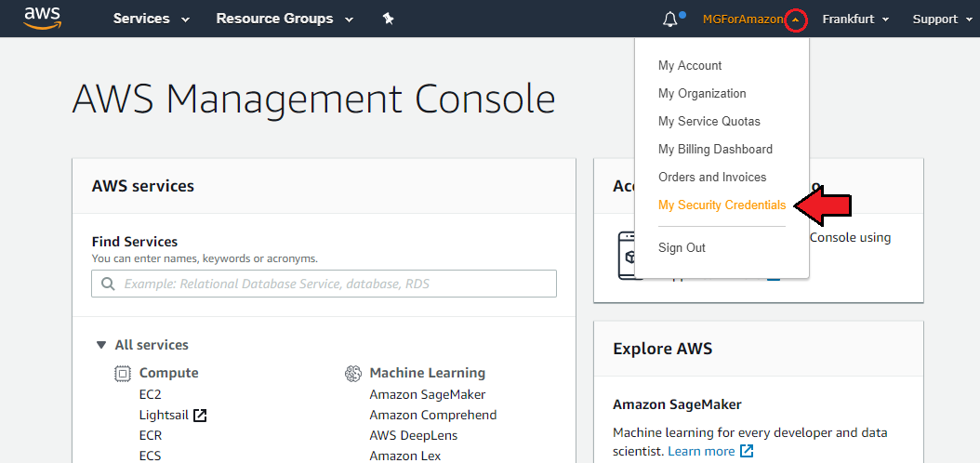Click Sign Out in account menu

[682, 248]
